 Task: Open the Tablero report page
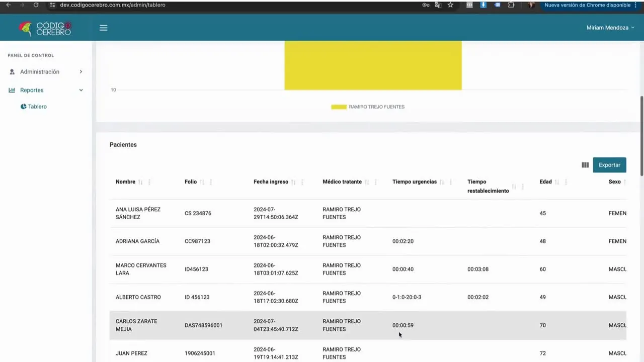(x=34, y=107)
